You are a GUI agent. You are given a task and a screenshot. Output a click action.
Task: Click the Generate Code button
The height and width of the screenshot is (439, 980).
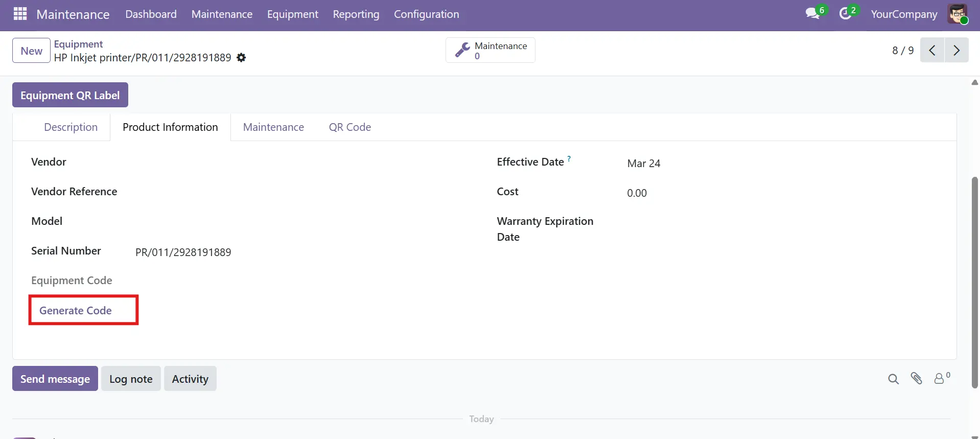pos(76,310)
